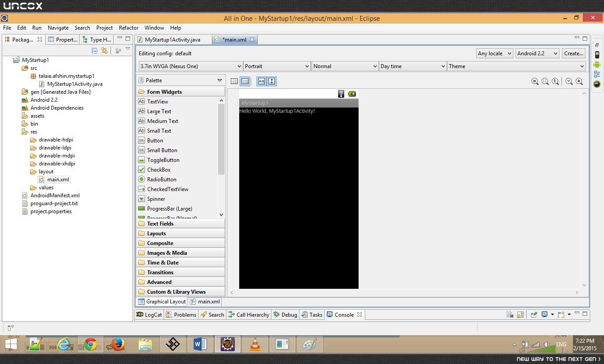Click the Open Console icon
604x364 pixels.
tap(561, 314)
